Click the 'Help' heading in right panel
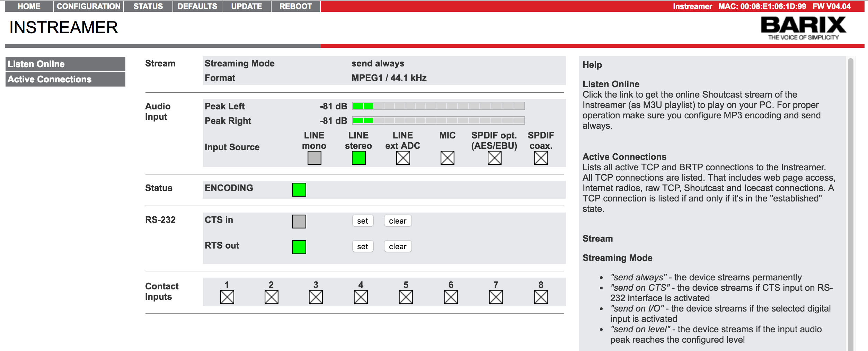 tap(592, 65)
